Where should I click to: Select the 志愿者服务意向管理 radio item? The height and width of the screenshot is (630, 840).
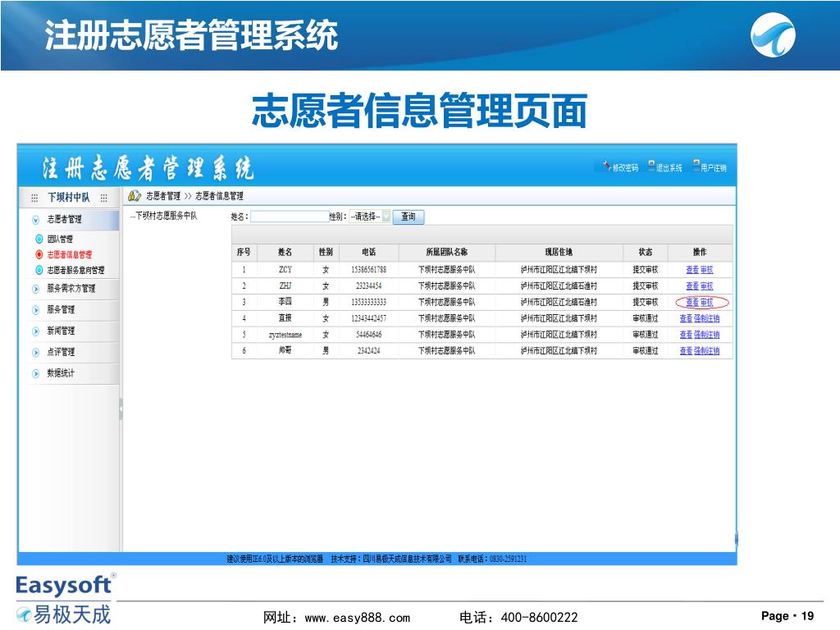[39, 270]
